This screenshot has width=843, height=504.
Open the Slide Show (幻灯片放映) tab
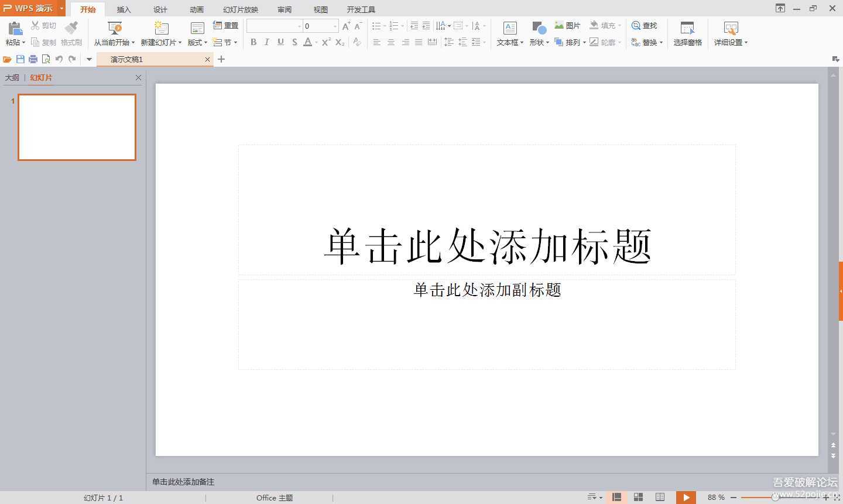(x=241, y=9)
